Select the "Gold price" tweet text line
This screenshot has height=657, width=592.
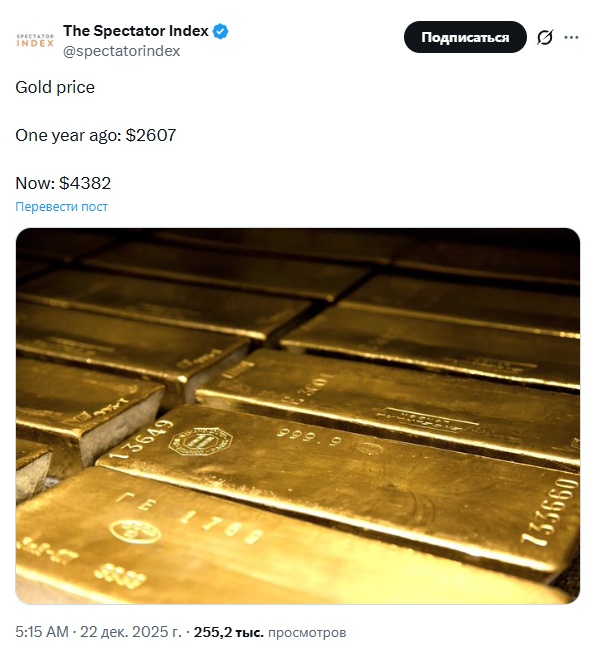55,88
